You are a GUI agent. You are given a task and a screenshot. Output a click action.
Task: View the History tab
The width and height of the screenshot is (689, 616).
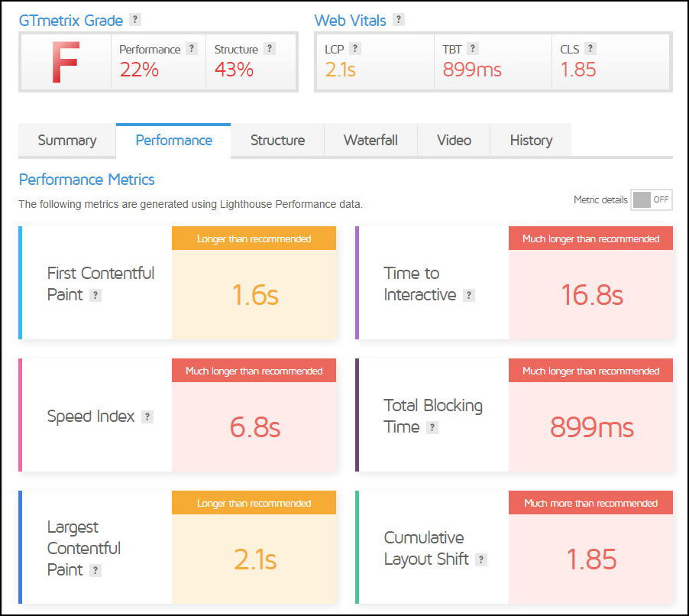(531, 141)
